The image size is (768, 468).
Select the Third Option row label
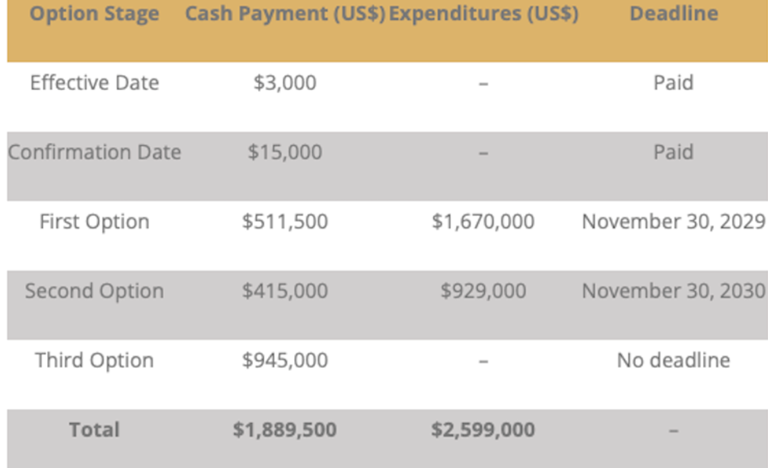click(x=94, y=360)
